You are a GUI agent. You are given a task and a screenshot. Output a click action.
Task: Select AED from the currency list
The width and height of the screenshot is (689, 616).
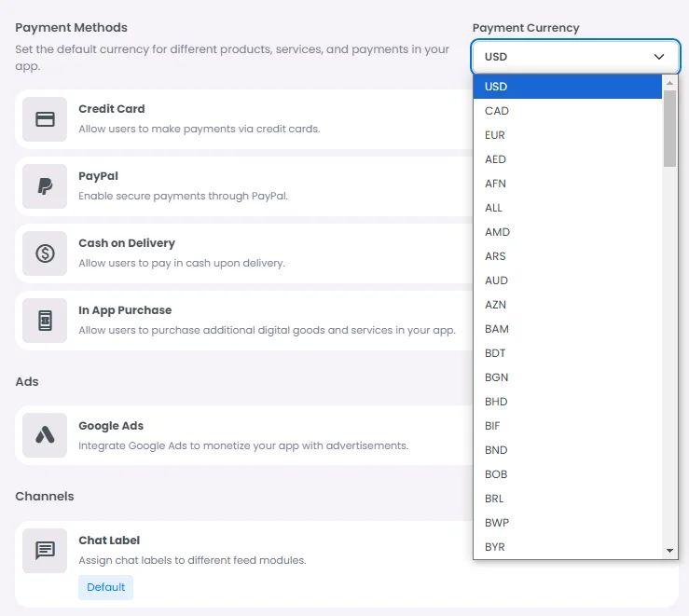tap(496, 159)
